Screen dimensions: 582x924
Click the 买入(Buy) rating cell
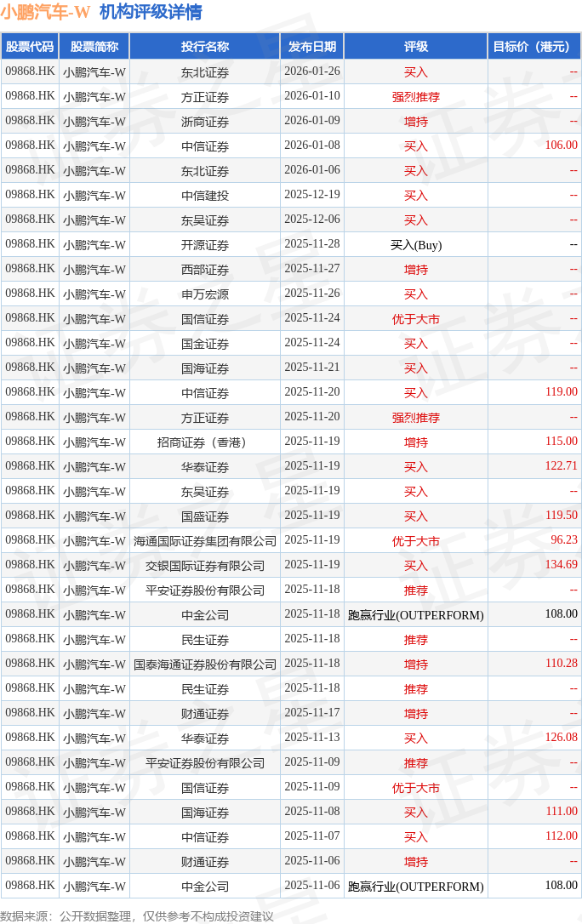point(416,245)
